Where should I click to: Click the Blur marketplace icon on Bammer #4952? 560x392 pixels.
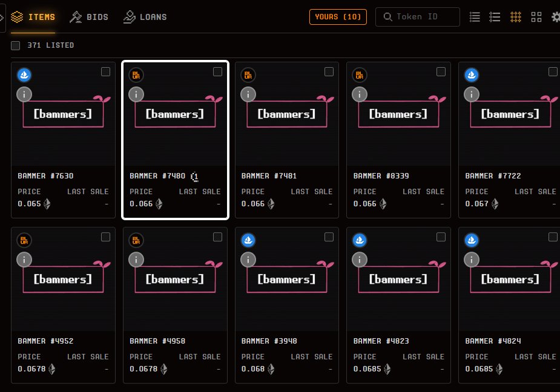[x=24, y=240]
